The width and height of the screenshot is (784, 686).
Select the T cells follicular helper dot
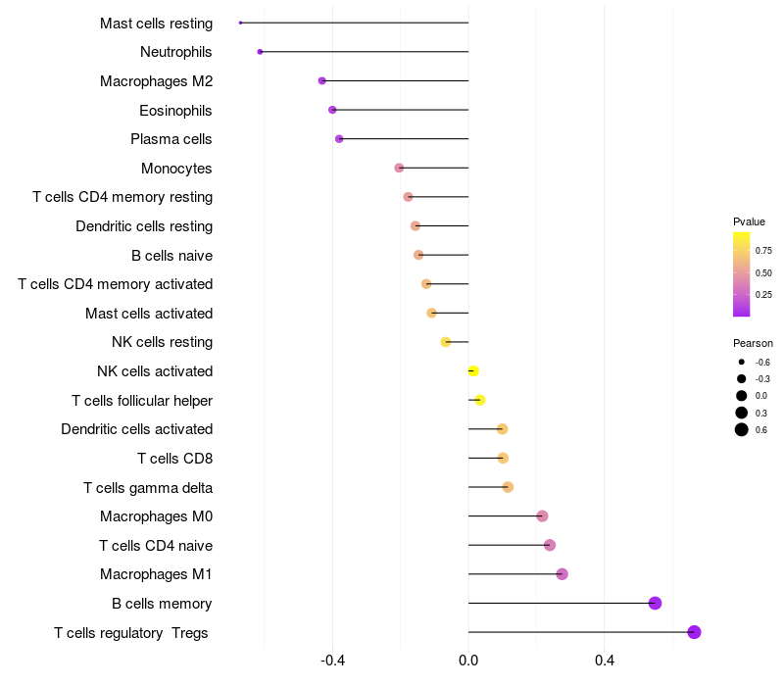point(479,400)
